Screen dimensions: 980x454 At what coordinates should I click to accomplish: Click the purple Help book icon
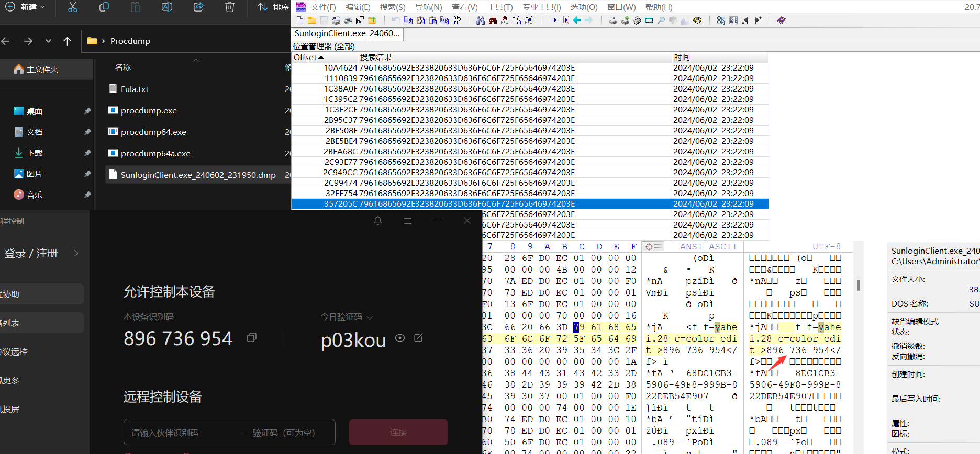click(x=782, y=20)
